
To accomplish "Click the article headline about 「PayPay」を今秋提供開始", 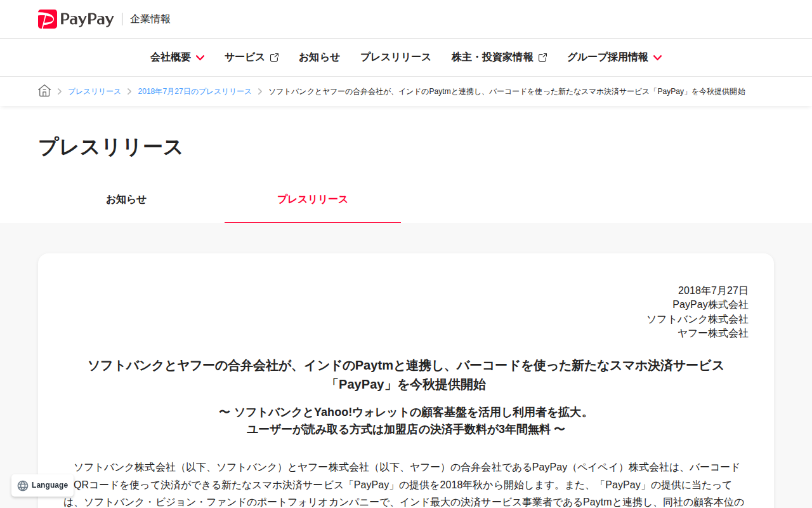I will click(x=406, y=375).
